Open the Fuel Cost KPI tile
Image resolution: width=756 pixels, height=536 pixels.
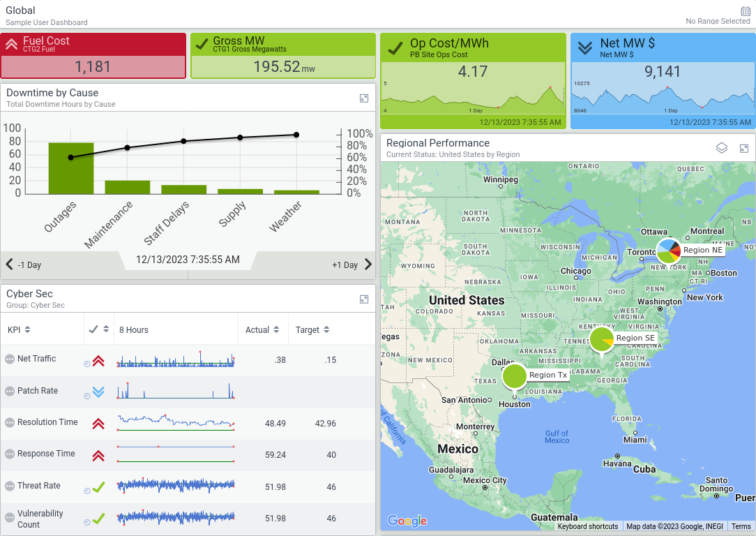[x=93, y=56]
